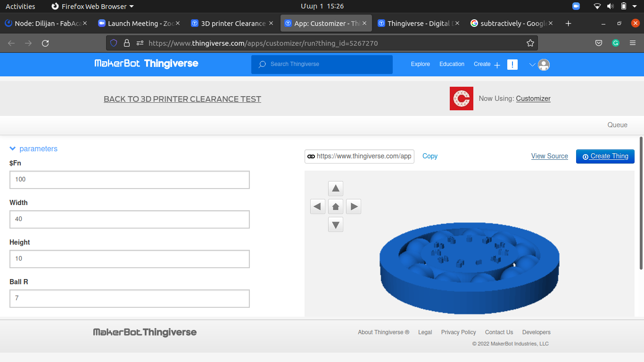
Task: Click the Explore navigation link
Action: (421, 64)
